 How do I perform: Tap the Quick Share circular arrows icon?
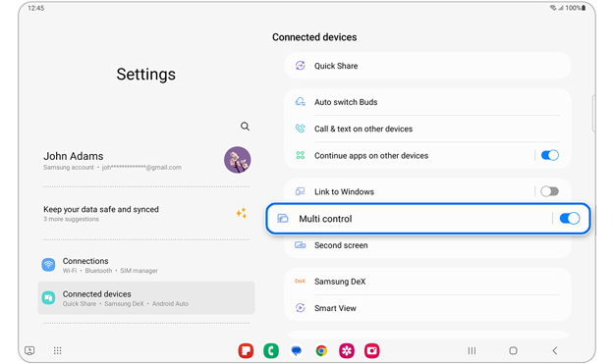point(300,66)
